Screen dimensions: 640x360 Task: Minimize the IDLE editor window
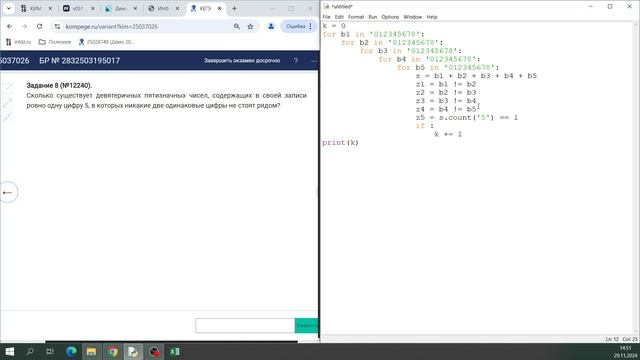591,7
